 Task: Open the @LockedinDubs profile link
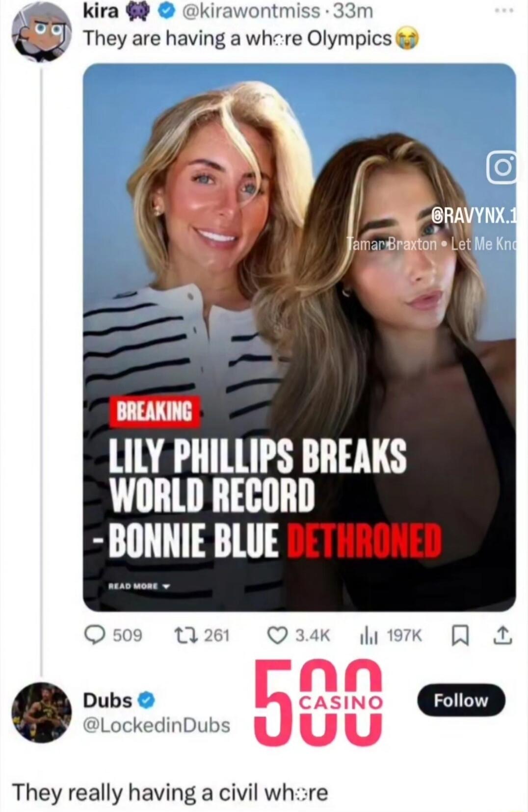[157, 725]
